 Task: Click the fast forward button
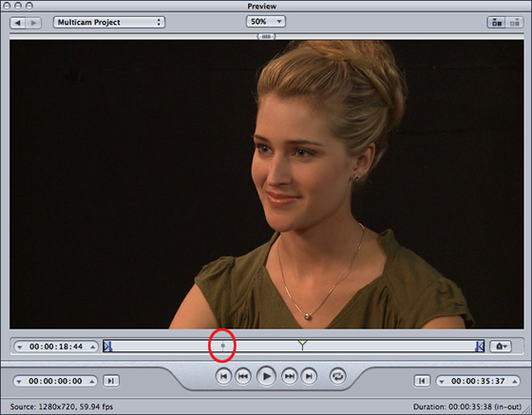[290, 376]
